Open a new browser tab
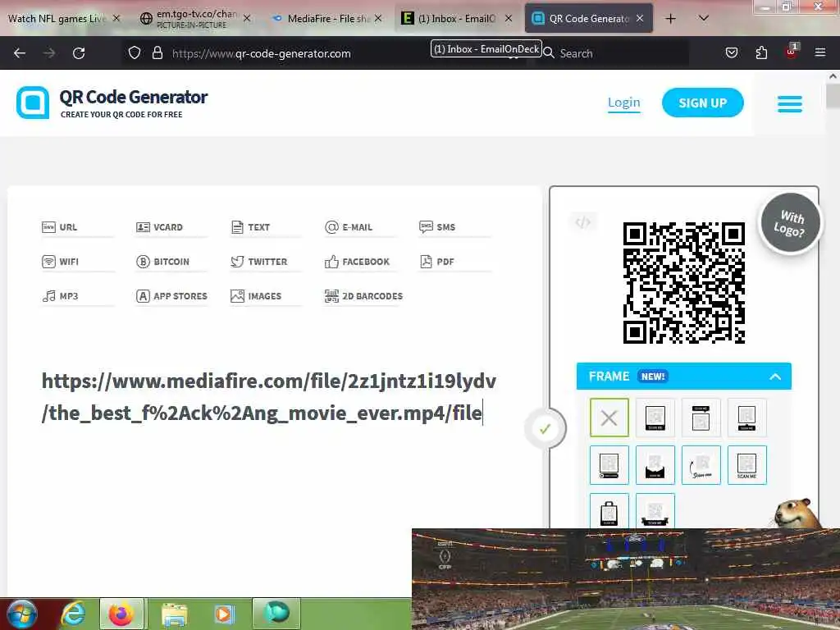The width and height of the screenshot is (840, 630). coord(670,19)
